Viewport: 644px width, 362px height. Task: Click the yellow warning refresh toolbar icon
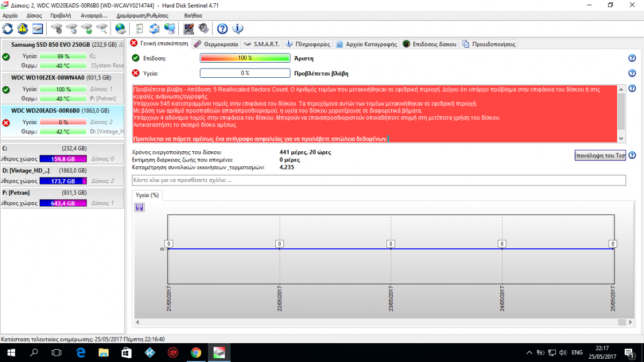23,28
